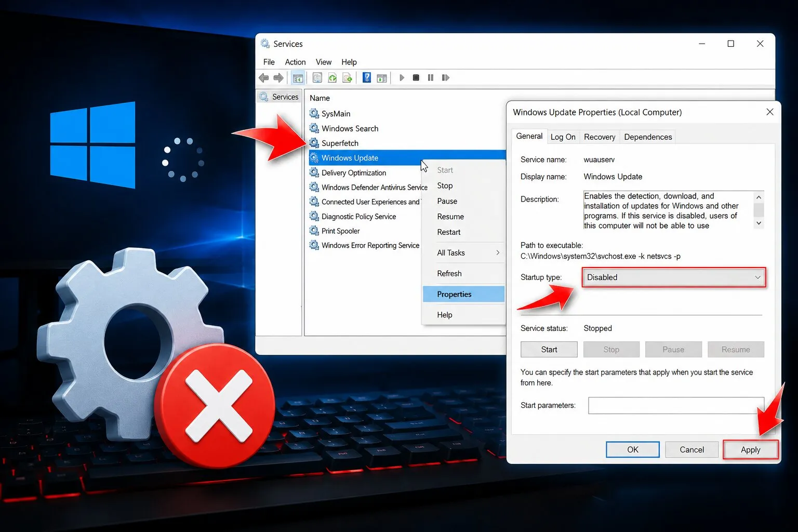Screen dimensions: 798x532
Task: Click the gear icon beside Print Spooler
Action: coord(314,231)
